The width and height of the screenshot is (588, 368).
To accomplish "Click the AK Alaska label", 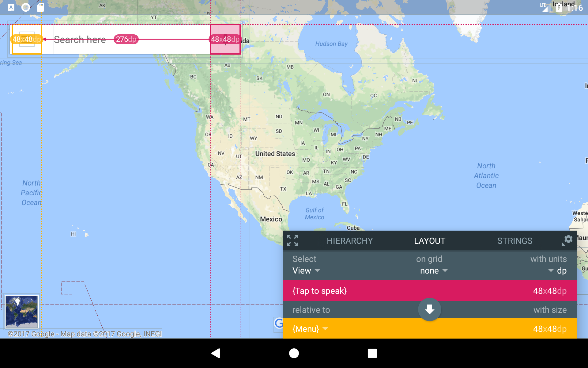I will (x=102, y=6).
